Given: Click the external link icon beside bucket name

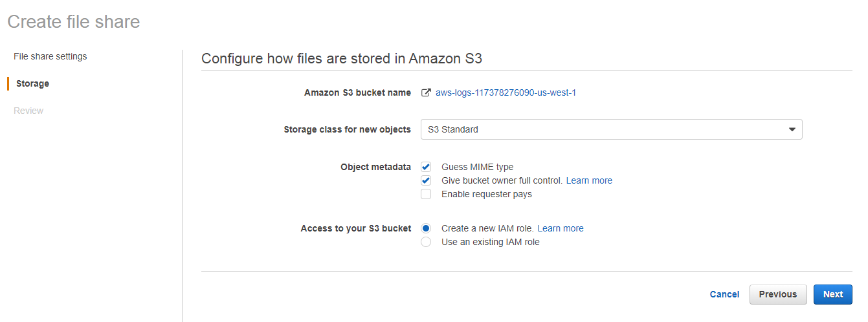Looking at the screenshot, I should pos(426,92).
